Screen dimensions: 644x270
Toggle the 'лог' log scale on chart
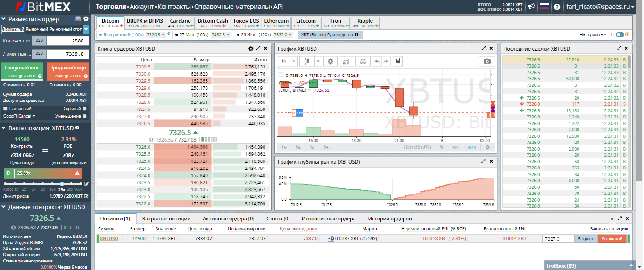click(455, 147)
